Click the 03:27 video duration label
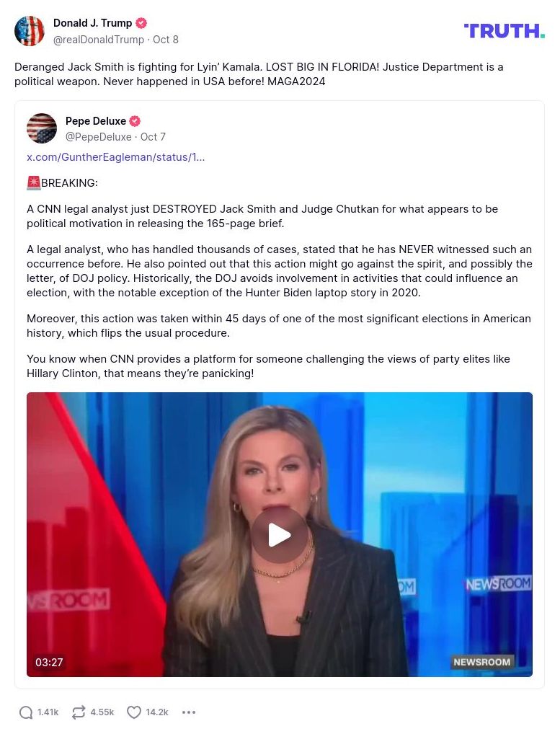The image size is (560, 734). pyautogui.click(x=49, y=662)
